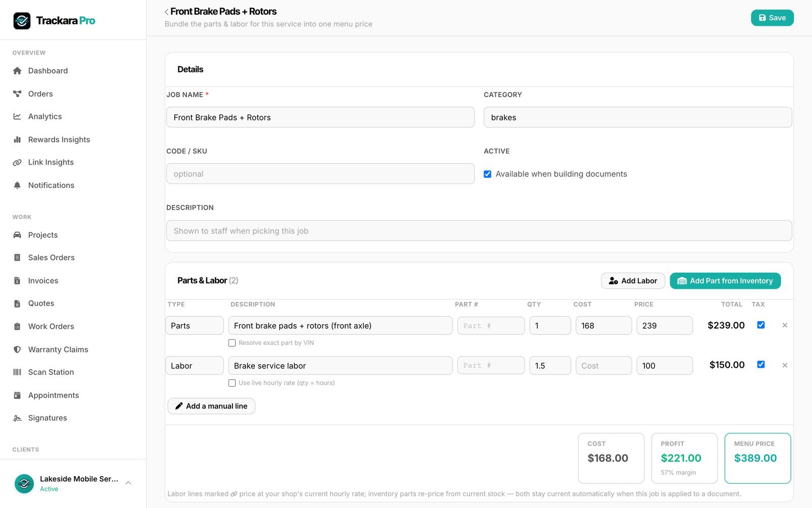Click the Profit $221.00 card
The height and width of the screenshot is (508, 812).
684,458
